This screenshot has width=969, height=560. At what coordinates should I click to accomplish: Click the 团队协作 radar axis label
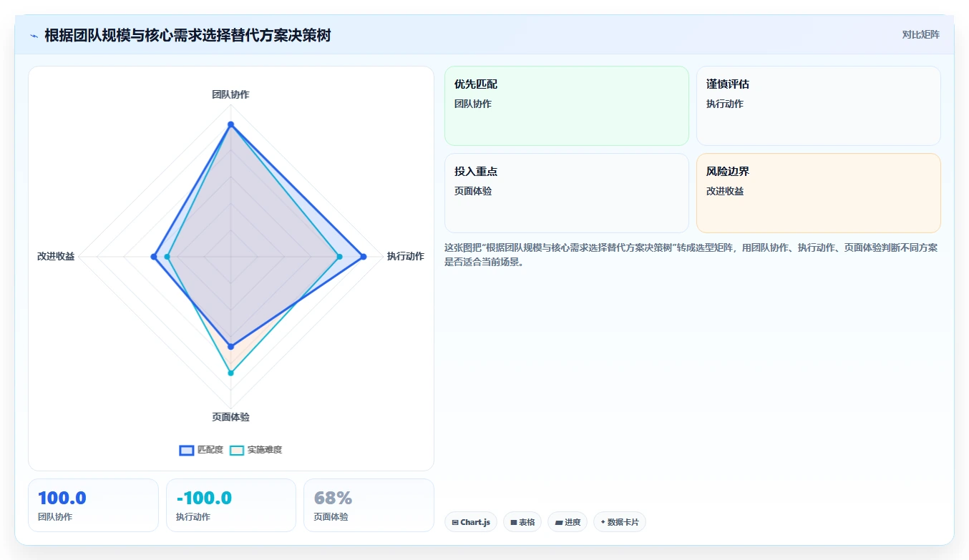tap(230, 94)
